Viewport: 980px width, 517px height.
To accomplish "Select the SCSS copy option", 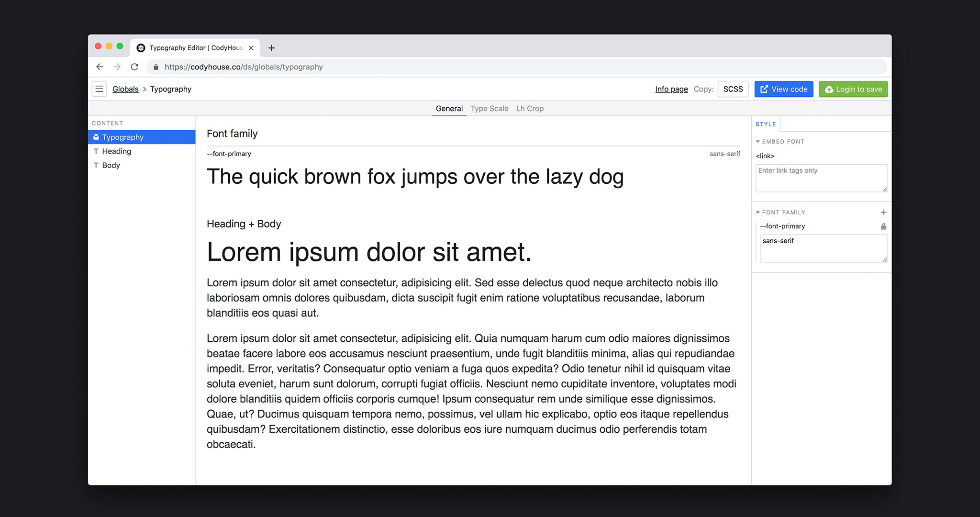I will (733, 89).
